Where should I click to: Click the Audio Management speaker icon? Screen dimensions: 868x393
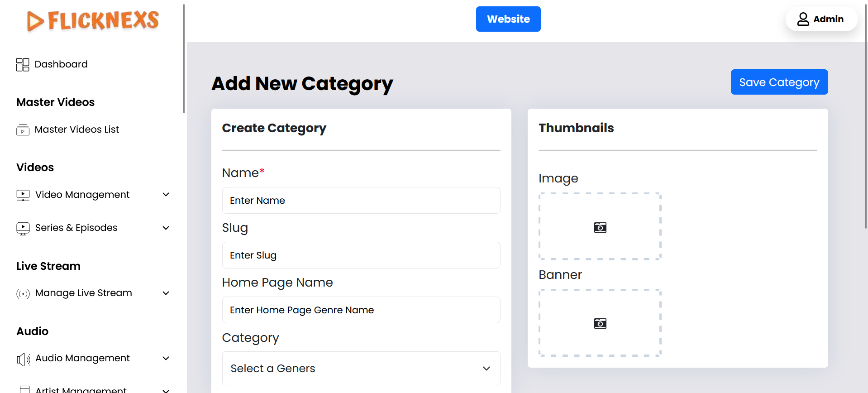(23, 359)
